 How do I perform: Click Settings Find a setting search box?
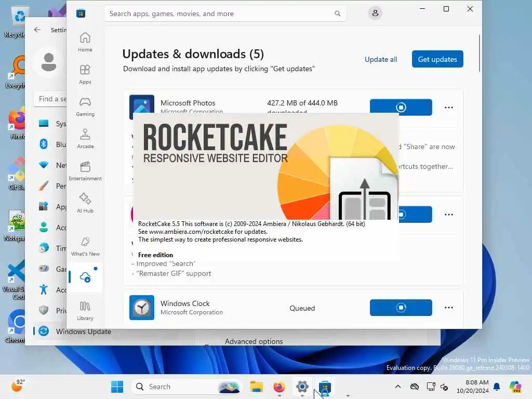pos(50,99)
